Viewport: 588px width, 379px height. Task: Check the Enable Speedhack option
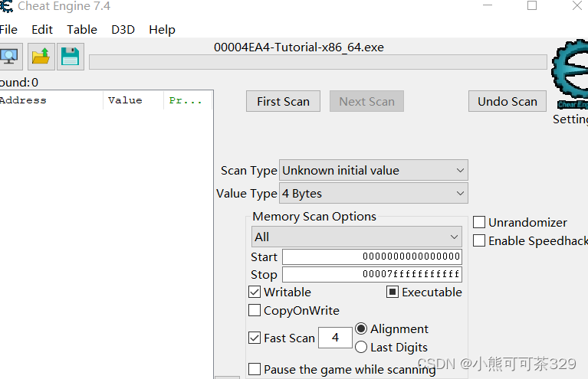pos(479,240)
